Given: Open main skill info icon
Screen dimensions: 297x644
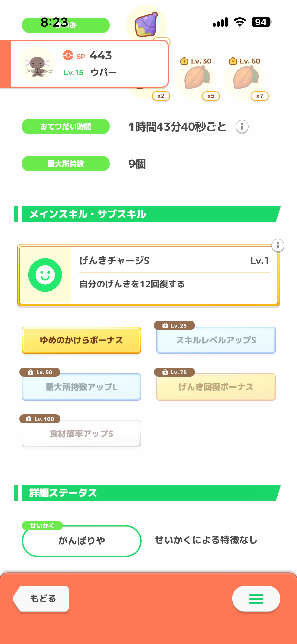Looking at the screenshot, I should click(x=278, y=245).
